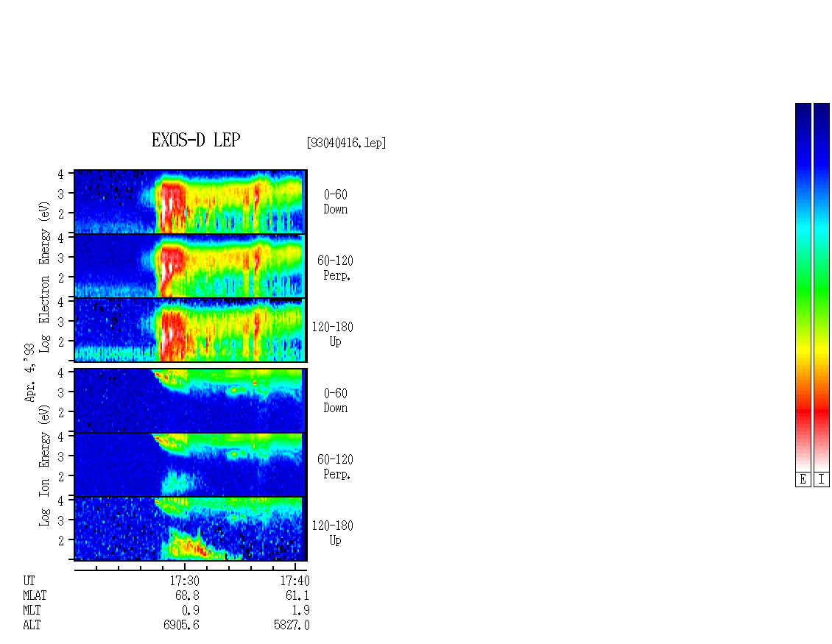Screen dimensions: 832x644
Task: Click the 17:30 UT tick value
Action: pos(185,581)
